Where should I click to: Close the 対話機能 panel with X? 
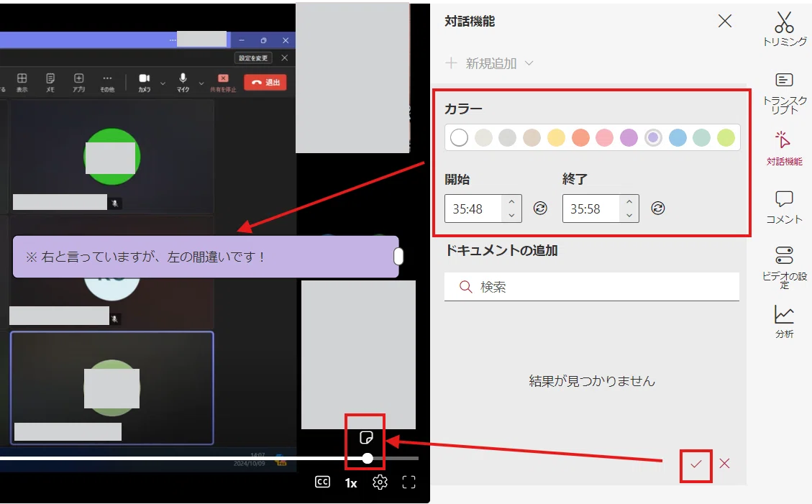coord(725,22)
